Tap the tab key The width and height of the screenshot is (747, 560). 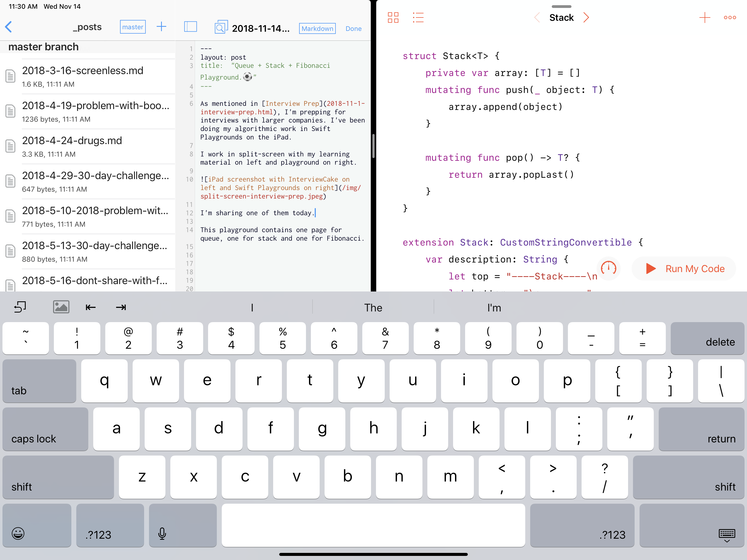point(39,381)
